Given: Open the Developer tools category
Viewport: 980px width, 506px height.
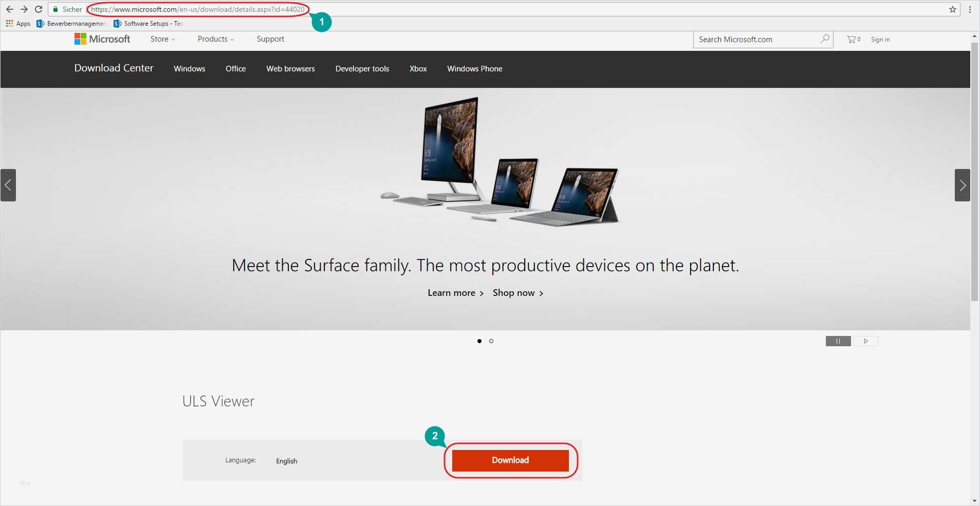Looking at the screenshot, I should pyautogui.click(x=362, y=69).
